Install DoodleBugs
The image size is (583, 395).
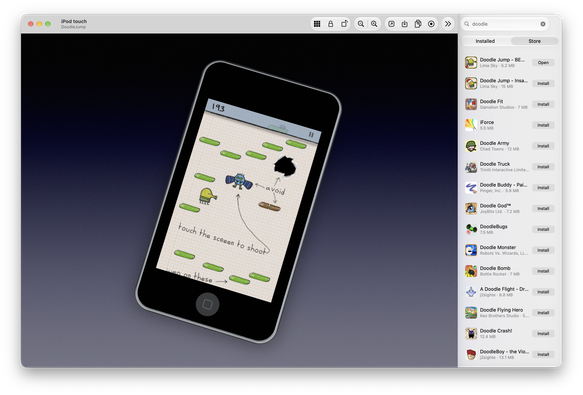click(543, 229)
